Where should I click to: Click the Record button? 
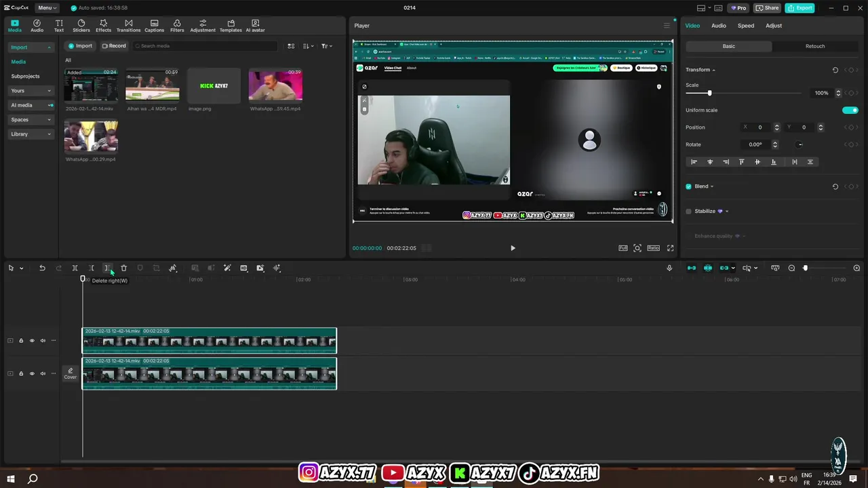114,46
